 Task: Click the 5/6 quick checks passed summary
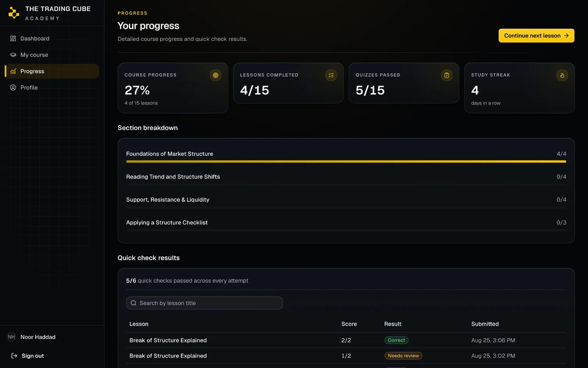(x=187, y=281)
